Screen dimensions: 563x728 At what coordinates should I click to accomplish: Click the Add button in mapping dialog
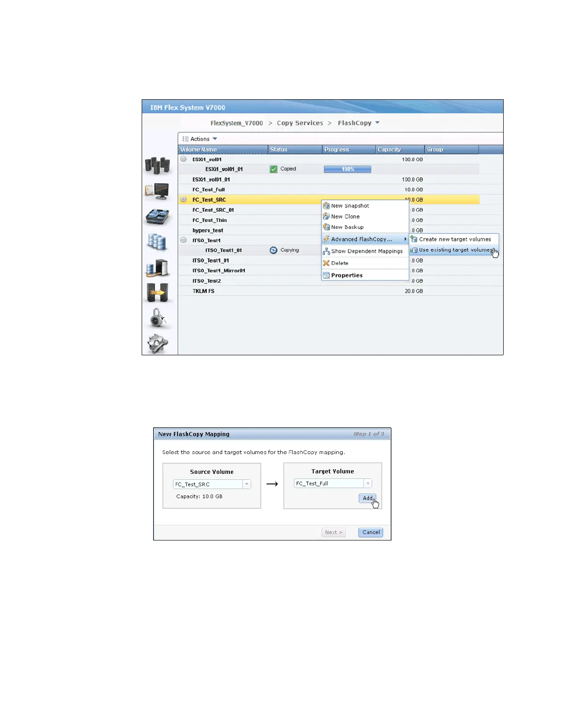click(x=368, y=498)
